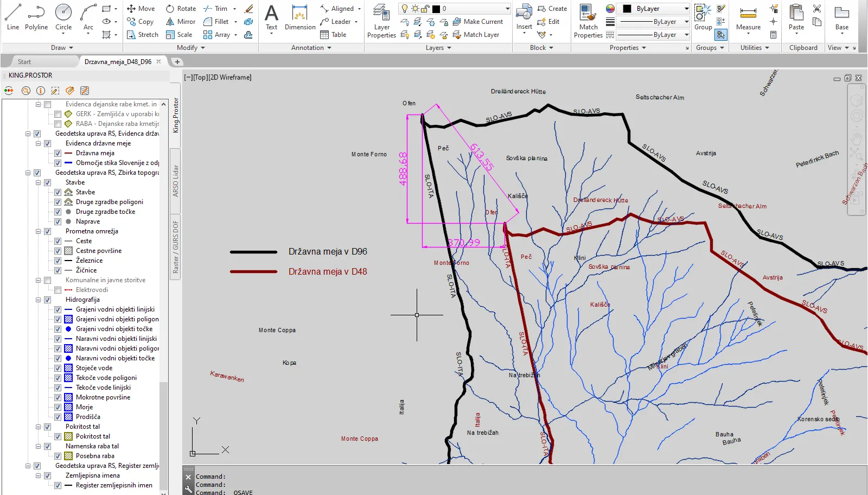Open the ARSO Lidar side tab
The height and width of the screenshot is (495, 868).
click(x=175, y=181)
